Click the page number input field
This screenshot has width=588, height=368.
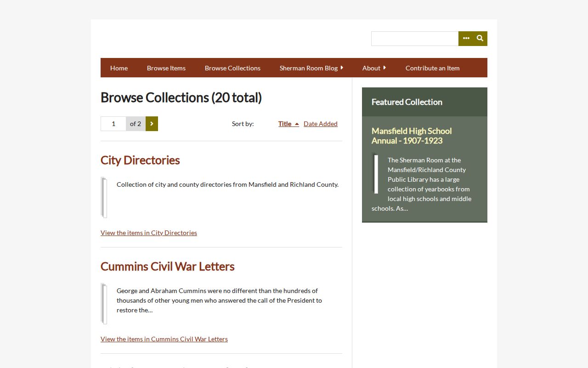113,124
